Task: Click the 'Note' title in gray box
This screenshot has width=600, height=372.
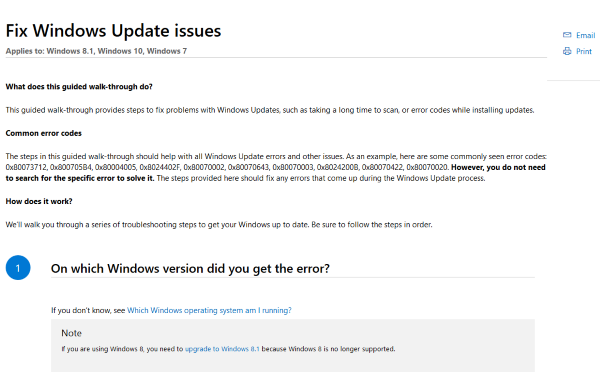Action: tap(71, 333)
